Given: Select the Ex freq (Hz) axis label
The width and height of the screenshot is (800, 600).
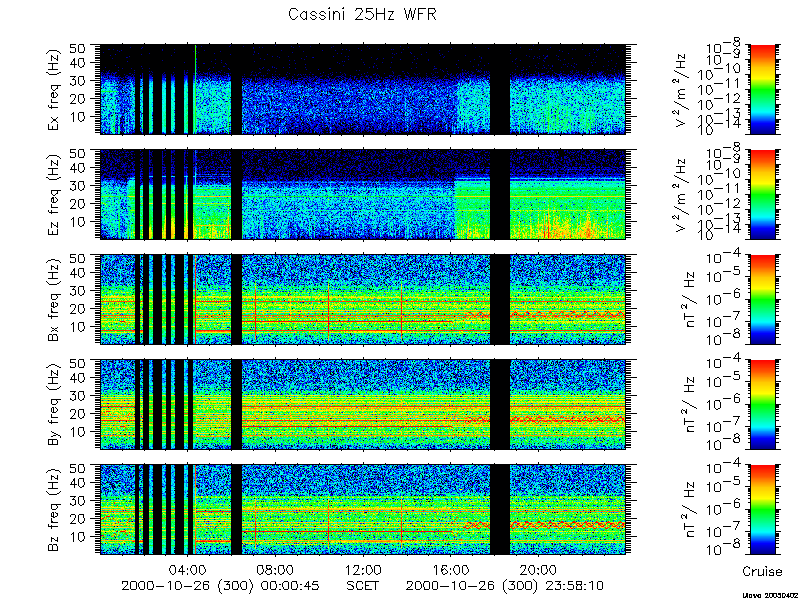Looking at the screenshot, I should coord(55,89).
